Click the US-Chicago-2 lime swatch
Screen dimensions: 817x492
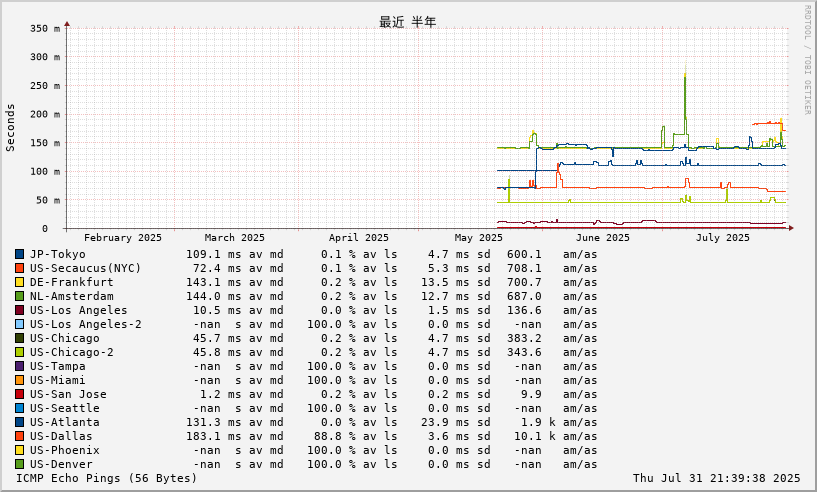19,353
